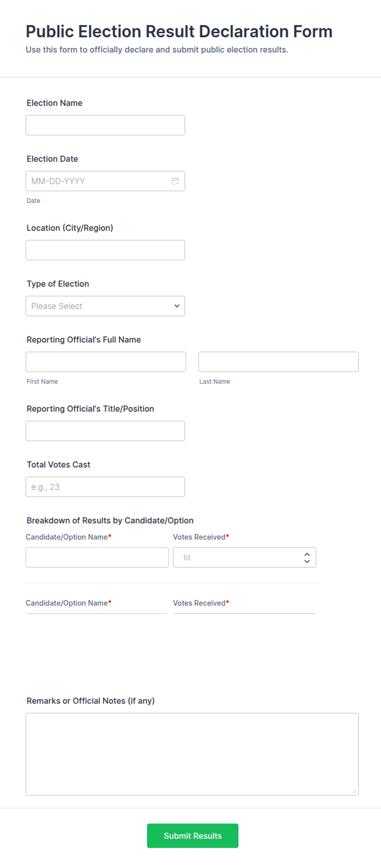This screenshot has width=381, height=868.
Task: Click the Reporting Official's Title/Position field
Action: pyautogui.click(x=105, y=431)
